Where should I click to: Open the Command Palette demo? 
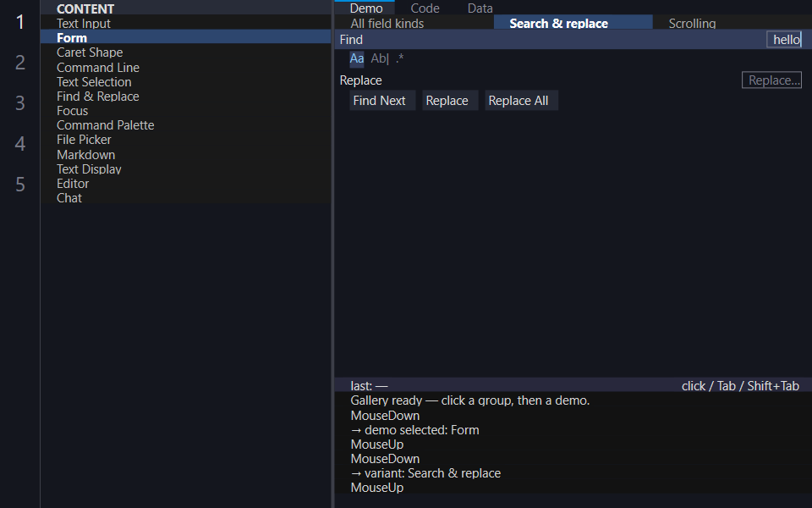(185, 125)
